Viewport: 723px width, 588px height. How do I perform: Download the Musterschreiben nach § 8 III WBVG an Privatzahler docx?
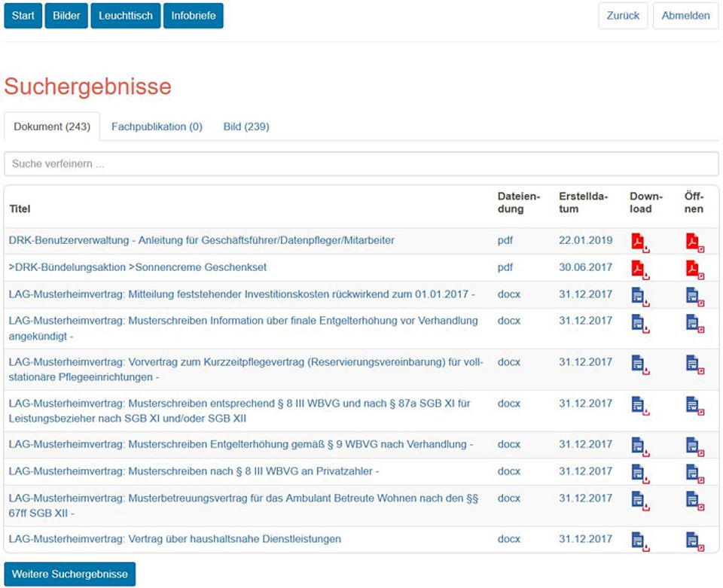pyautogui.click(x=639, y=473)
